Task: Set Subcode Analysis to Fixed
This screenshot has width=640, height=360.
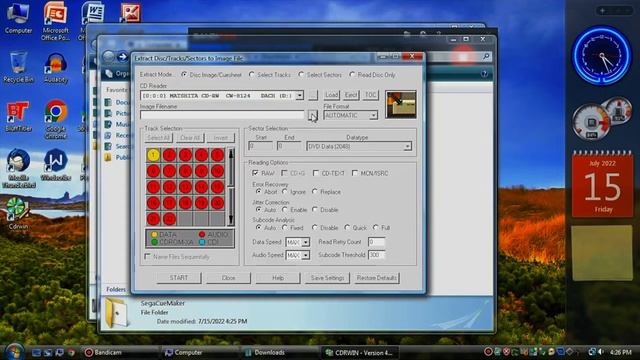Action: pos(285,227)
